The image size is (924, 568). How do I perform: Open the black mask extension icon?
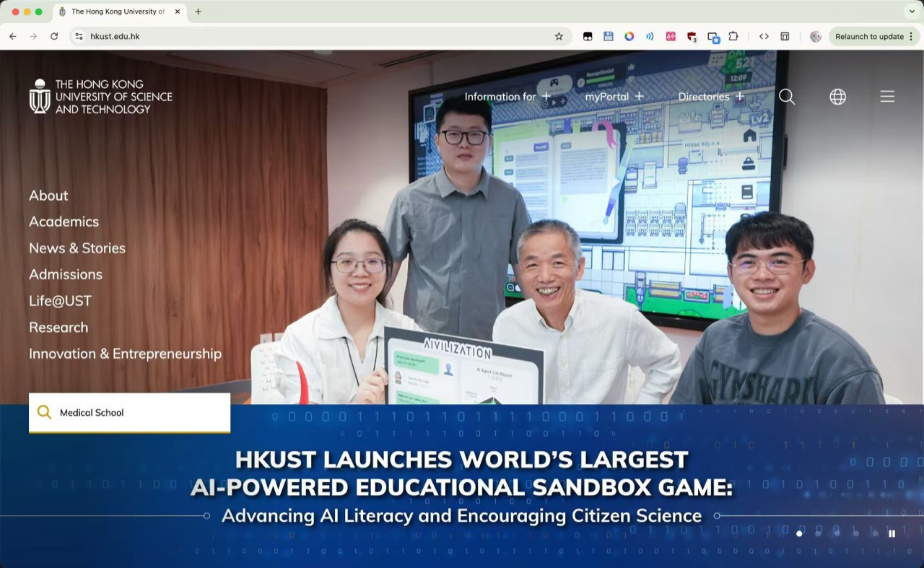click(x=588, y=36)
